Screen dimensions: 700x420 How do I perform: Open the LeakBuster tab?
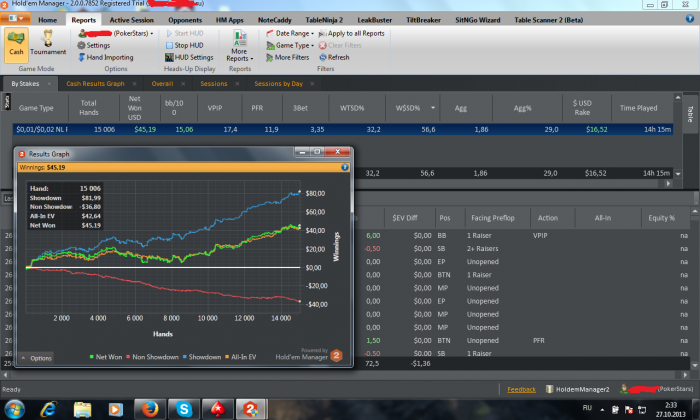375,20
